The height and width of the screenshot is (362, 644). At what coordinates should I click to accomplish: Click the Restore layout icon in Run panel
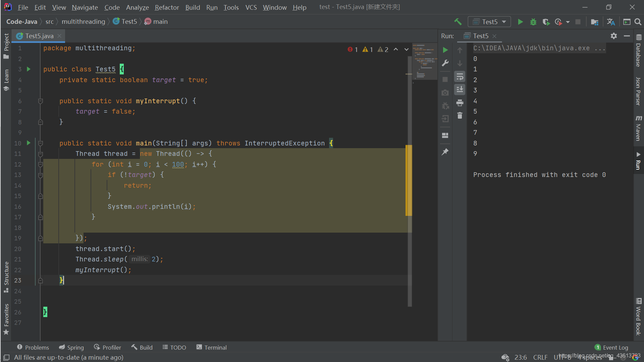pos(445,135)
